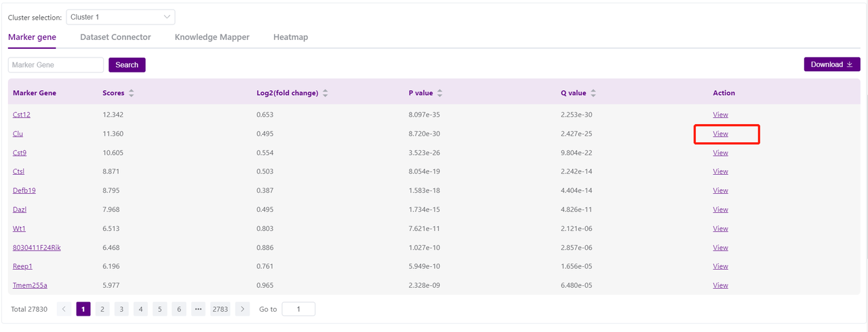This screenshot has height=332, width=868.
Task: Sort table by Scores column
Action: tap(131, 94)
